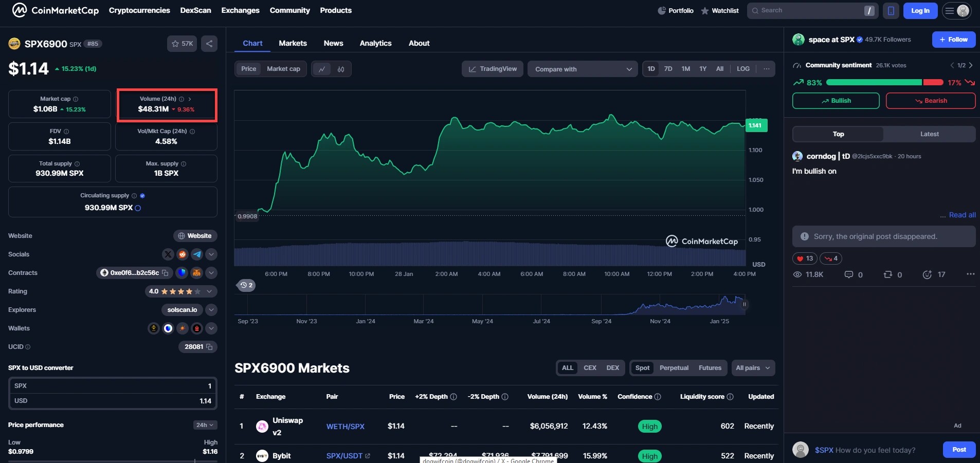Select the line chart icon
Screen dimensions: 980x463
tap(322, 69)
